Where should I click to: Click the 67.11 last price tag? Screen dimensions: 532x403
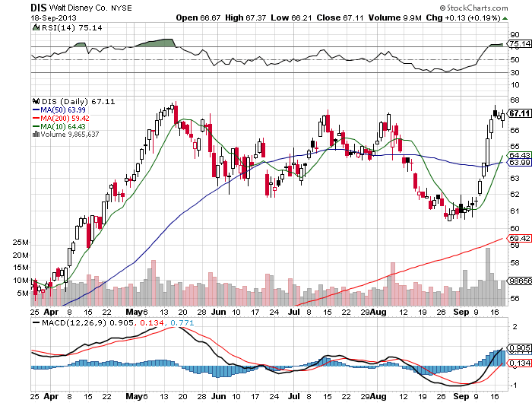click(x=519, y=113)
